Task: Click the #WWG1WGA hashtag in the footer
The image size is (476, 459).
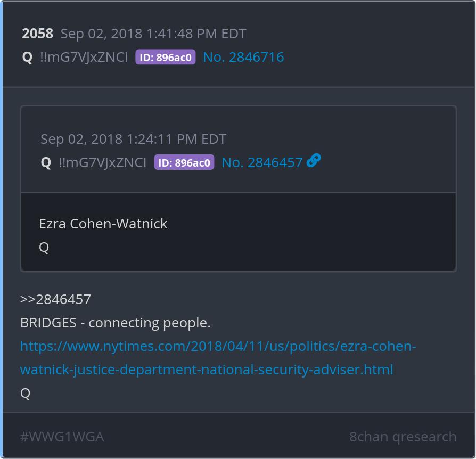Action: click(x=62, y=437)
